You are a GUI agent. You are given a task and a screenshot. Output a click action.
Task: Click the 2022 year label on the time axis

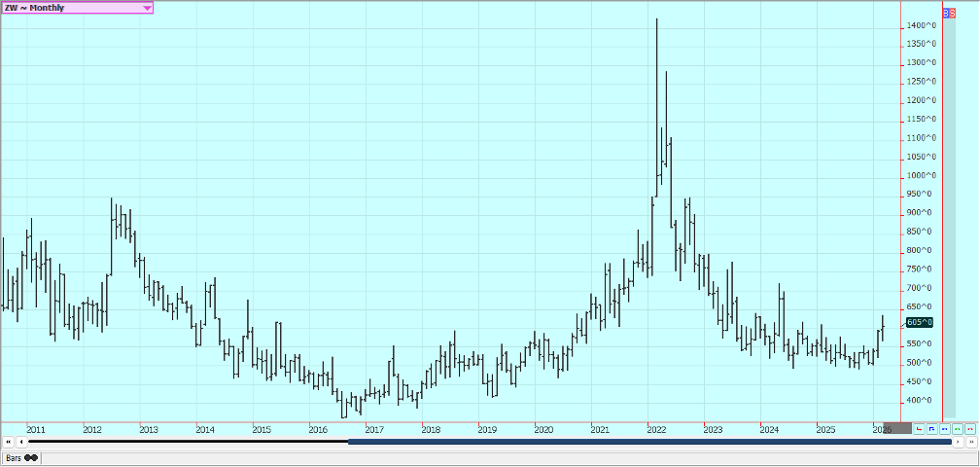(656, 429)
